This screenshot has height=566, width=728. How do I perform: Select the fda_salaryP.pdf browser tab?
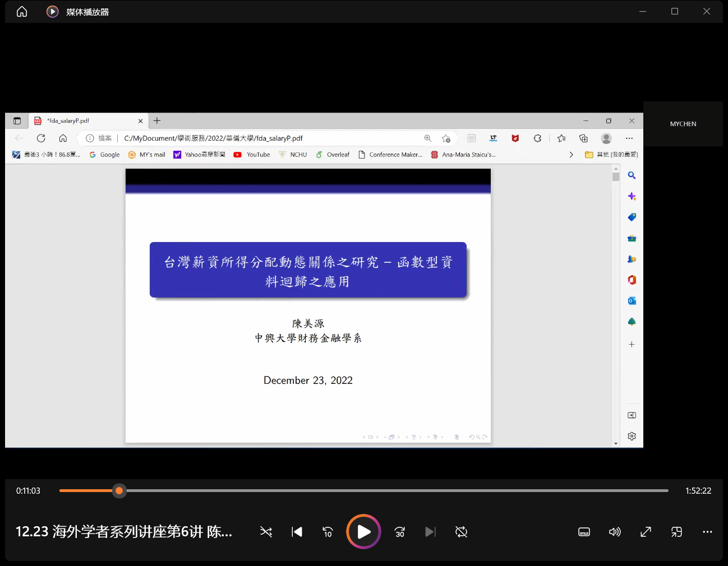84,121
